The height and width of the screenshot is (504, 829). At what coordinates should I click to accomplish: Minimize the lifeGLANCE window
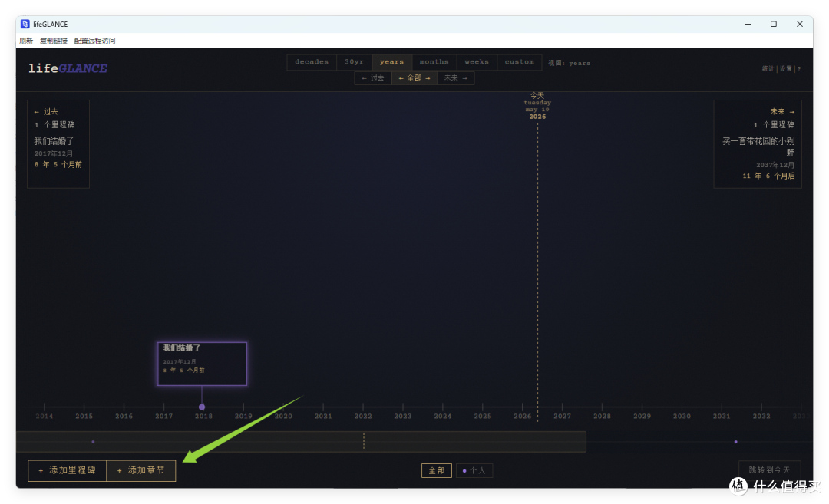[x=748, y=24]
